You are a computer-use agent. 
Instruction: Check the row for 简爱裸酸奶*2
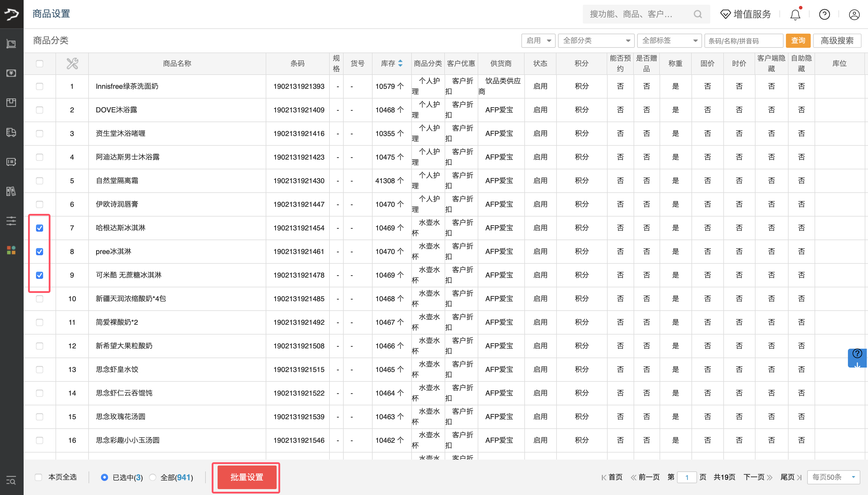40,322
